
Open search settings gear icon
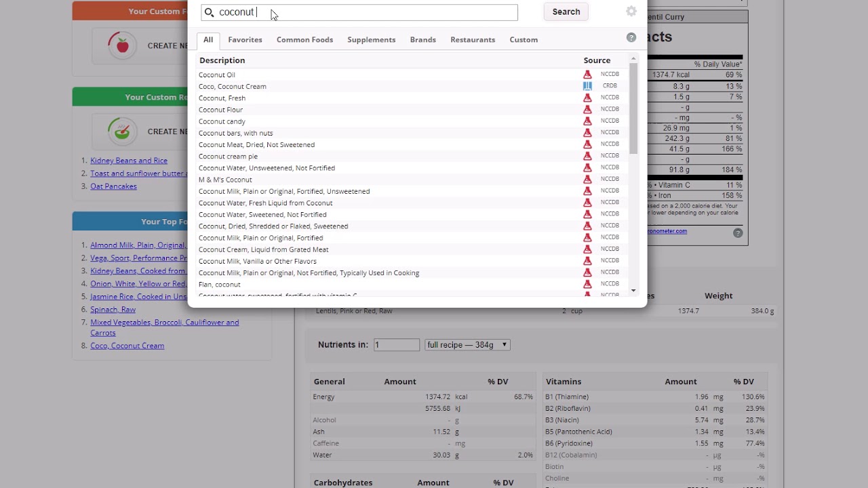(631, 12)
